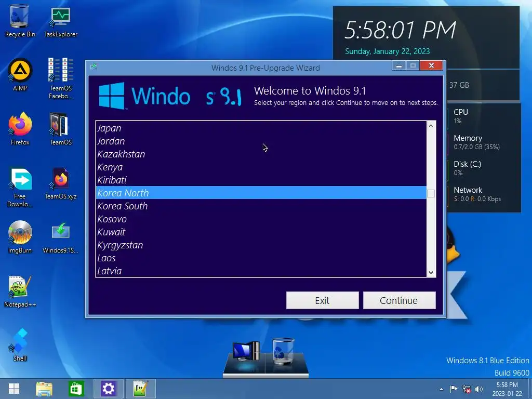Open the Shell desktop shortcut

click(20, 345)
